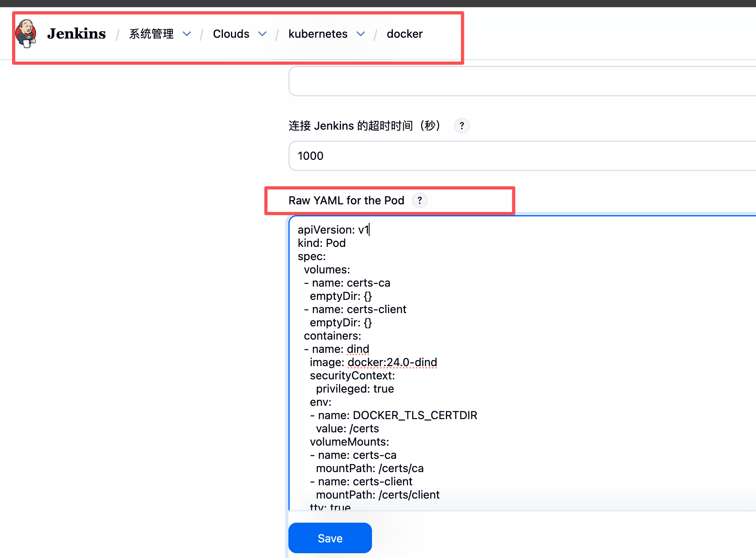Click the 'name: DOCKER_TLS_CERTDIR' line
The image size is (756, 558).
[394, 415]
